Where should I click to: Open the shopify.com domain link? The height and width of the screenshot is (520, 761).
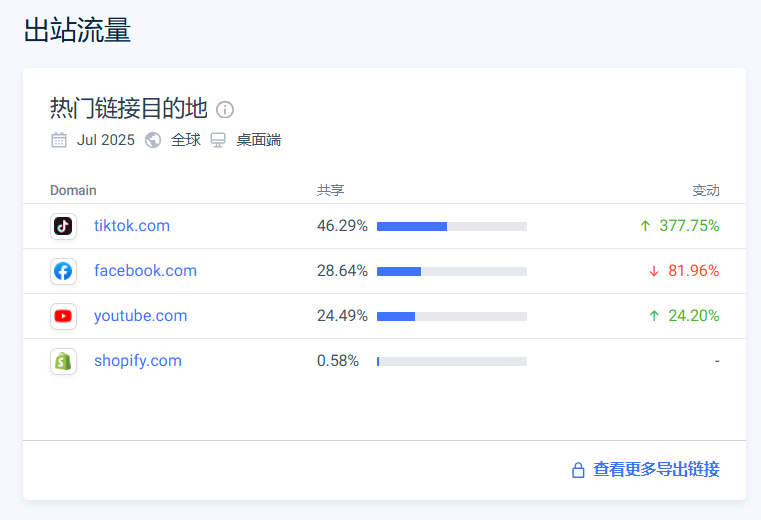point(138,361)
